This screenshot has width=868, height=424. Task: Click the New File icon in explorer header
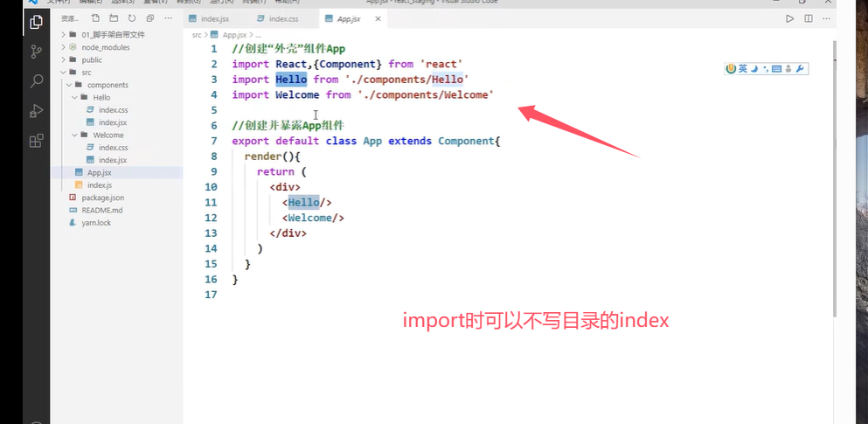pyautogui.click(x=96, y=19)
